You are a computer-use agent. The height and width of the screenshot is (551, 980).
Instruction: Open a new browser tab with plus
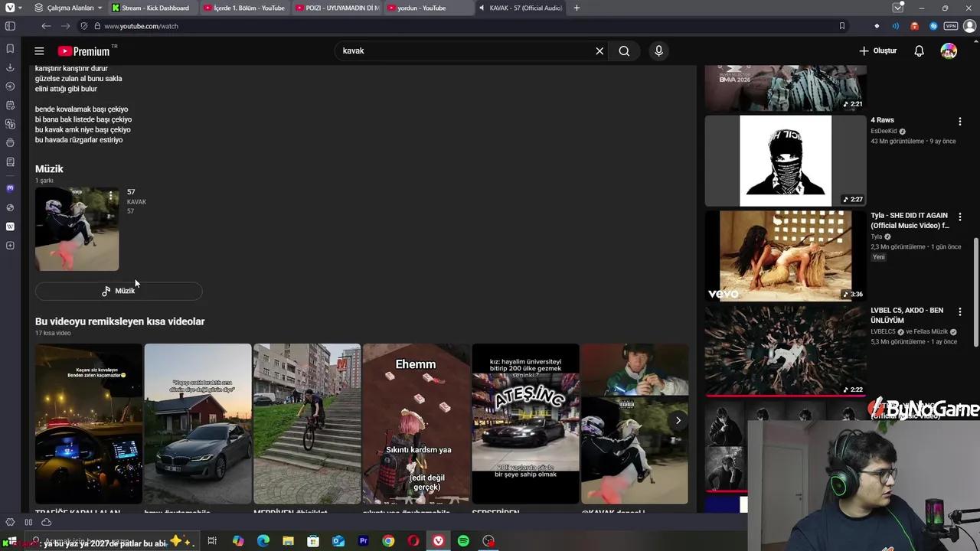[x=577, y=8]
